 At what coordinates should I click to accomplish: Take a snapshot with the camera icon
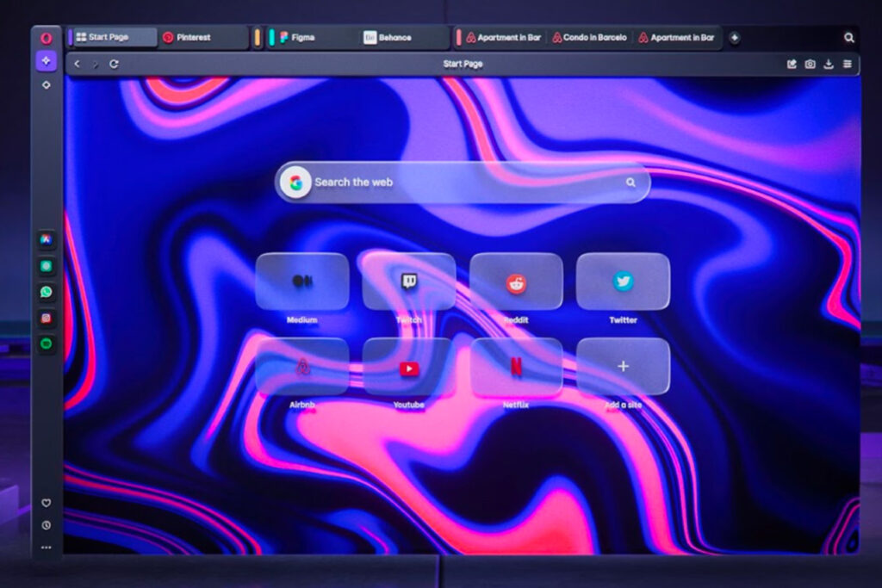[811, 64]
